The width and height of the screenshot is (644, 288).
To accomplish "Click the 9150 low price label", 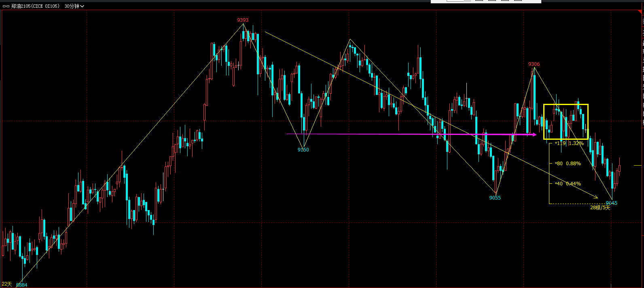I will tap(303, 150).
